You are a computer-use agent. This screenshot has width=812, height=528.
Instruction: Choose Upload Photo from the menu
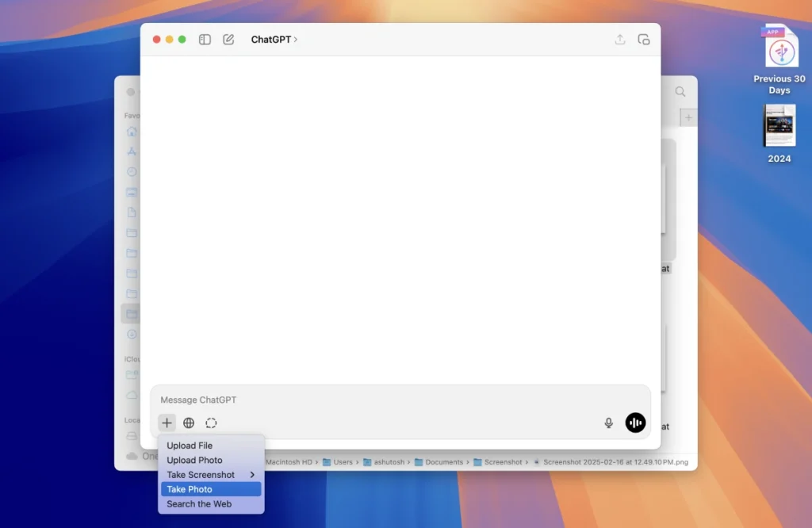pyautogui.click(x=211, y=460)
